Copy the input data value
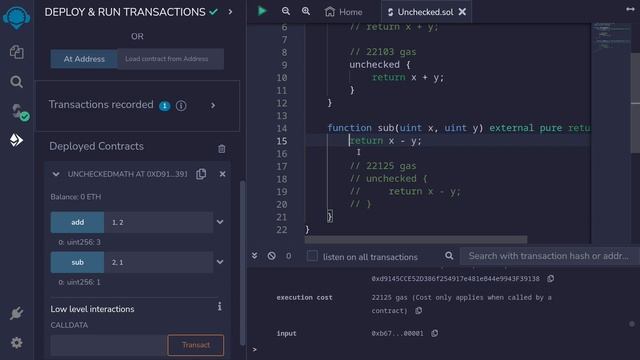Screen dimensions: 640x360 tap(435, 333)
